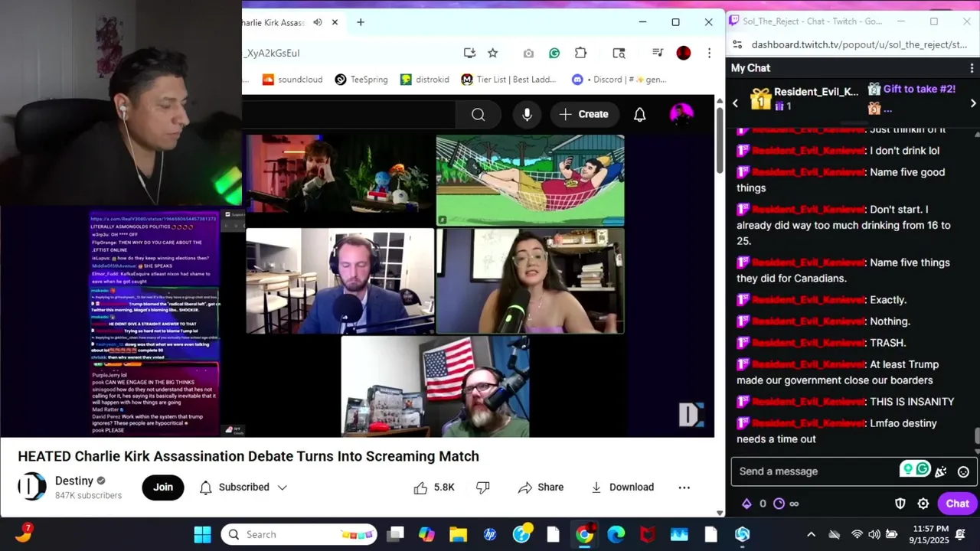Click the Grammarly widget in chat input
Viewport: 980px width, 551px height.
click(x=915, y=469)
